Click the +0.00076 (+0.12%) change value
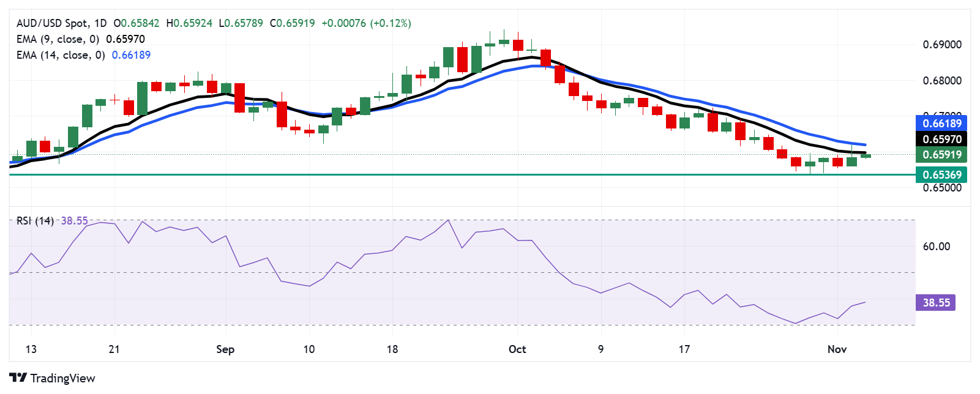The image size is (980, 394). tap(366, 23)
